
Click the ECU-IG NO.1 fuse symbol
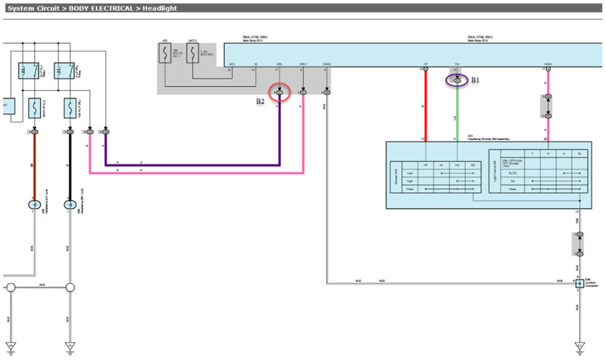tap(164, 54)
